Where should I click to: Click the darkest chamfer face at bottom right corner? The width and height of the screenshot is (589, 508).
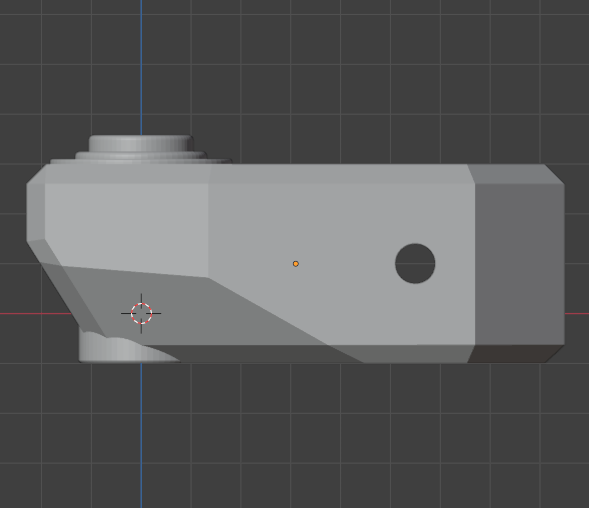click(x=515, y=354)
